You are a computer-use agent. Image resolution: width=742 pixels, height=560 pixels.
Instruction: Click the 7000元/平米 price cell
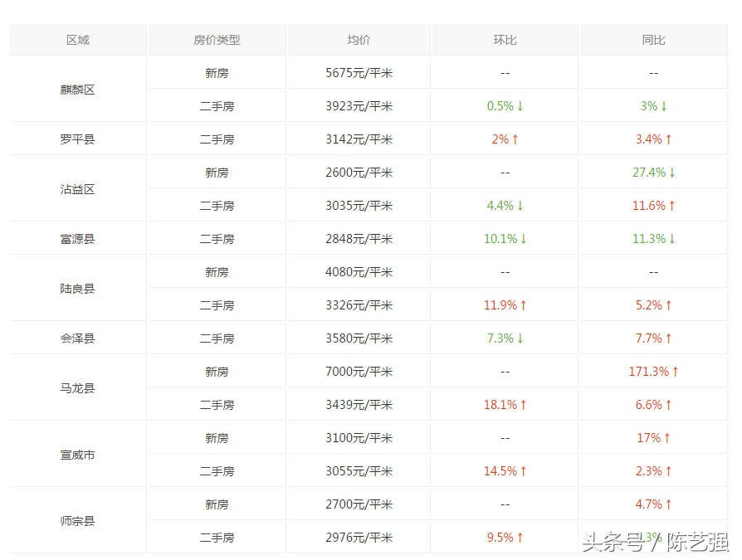(359, 372)
